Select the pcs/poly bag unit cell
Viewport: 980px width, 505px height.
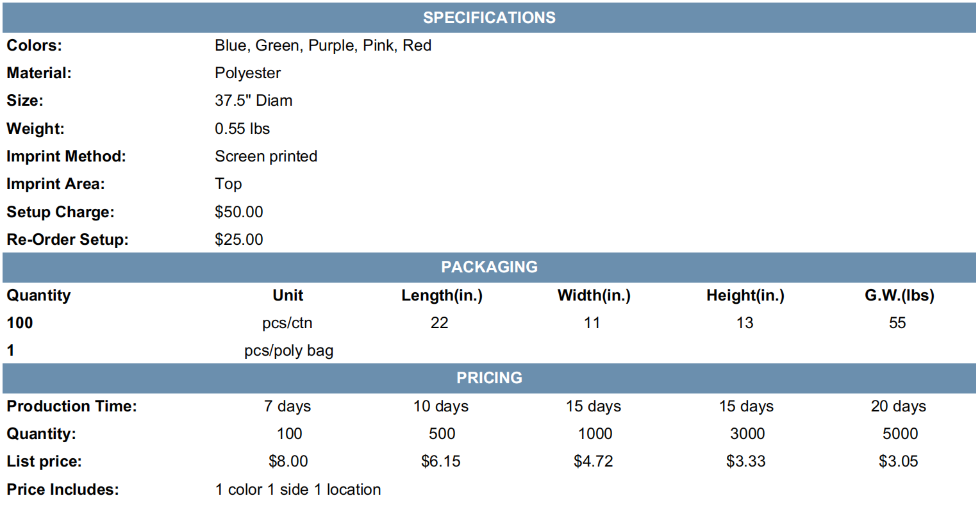[288, 351]
